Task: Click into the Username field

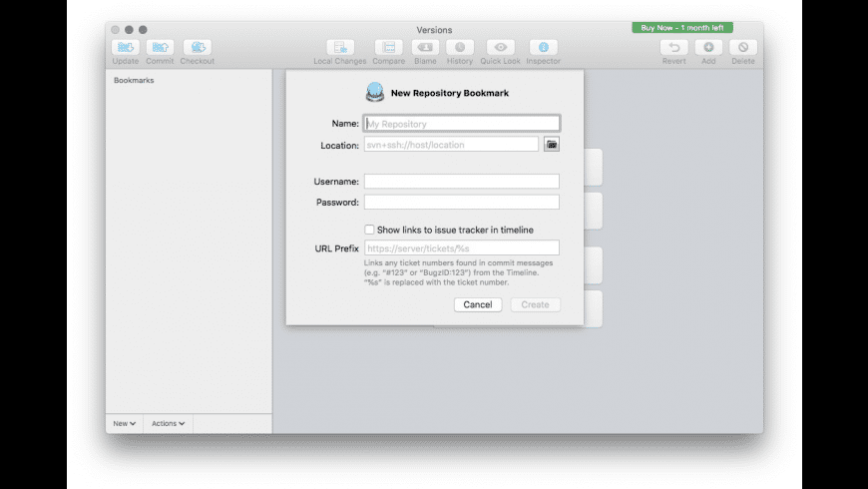Action: click(462, 181)
